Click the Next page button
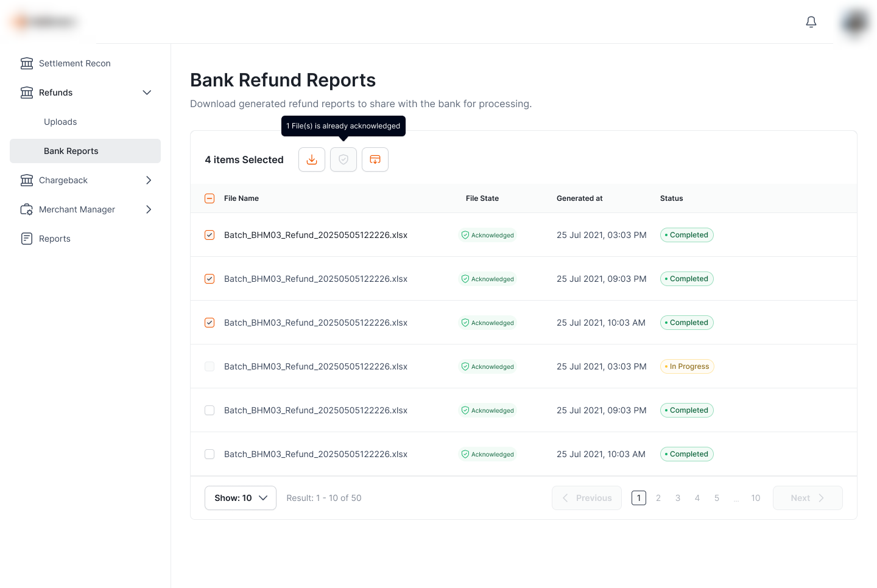The width and height of the screenshot is (877, 588). coord(808,498)
